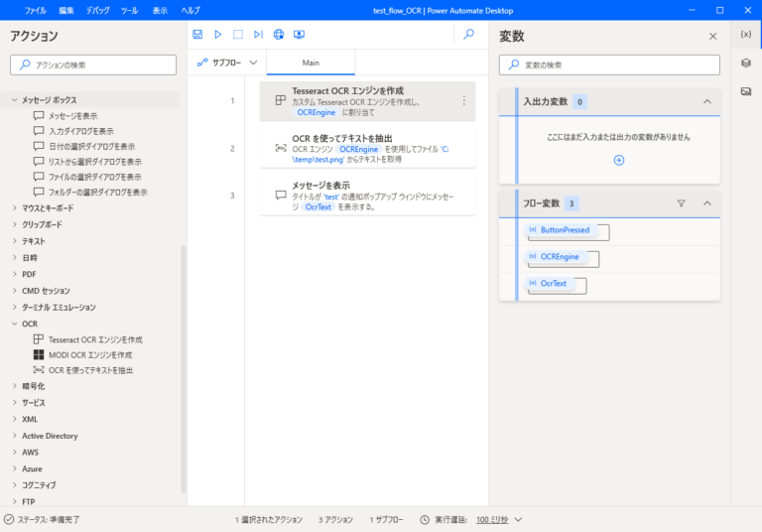762x532 pixels.
Task: Open more options for Tesseract OCR action
Action: (464, 100)
